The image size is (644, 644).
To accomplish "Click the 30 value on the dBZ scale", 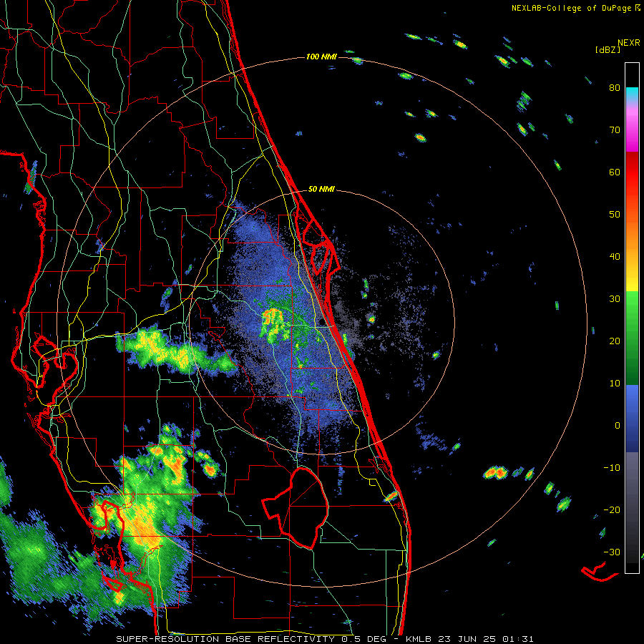I will pos(615,299).
